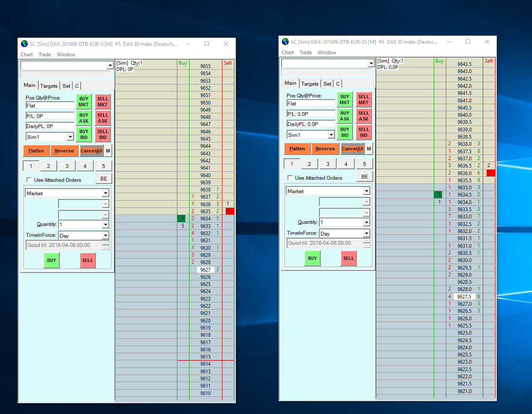Click BUY ASK in the #5 window
532x414 pixels.
tap(84, 118)
